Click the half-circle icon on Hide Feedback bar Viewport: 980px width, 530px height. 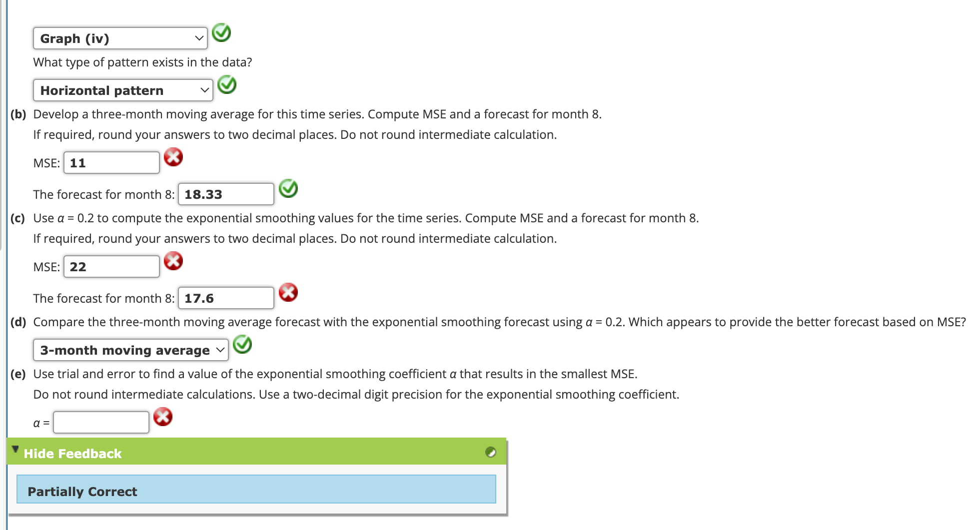(491, 453)
